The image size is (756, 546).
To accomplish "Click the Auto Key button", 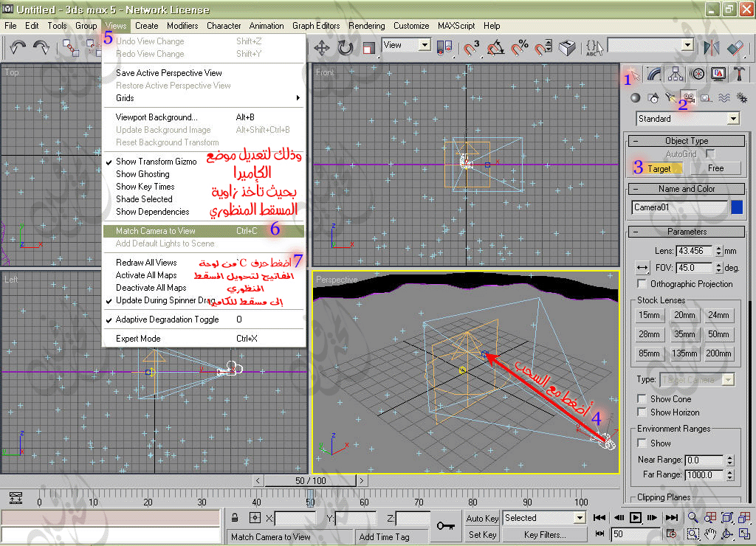I will pyautogui.click(x=482, y=519).
